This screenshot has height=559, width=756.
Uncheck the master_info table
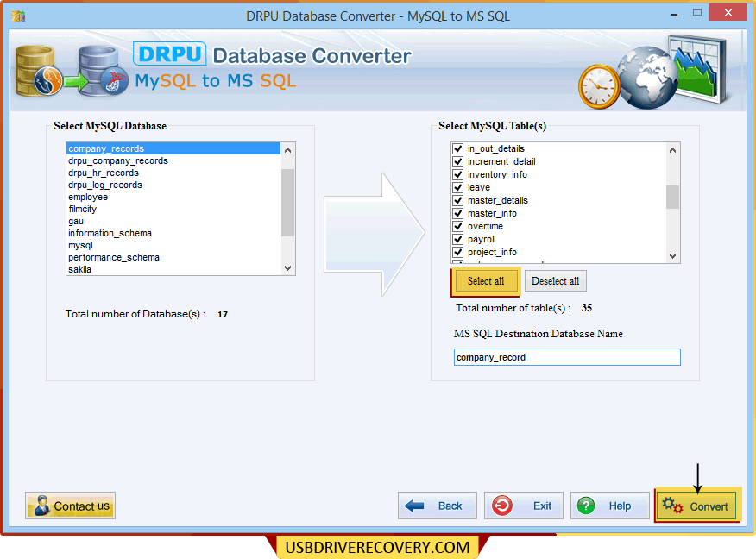[458, 213]
